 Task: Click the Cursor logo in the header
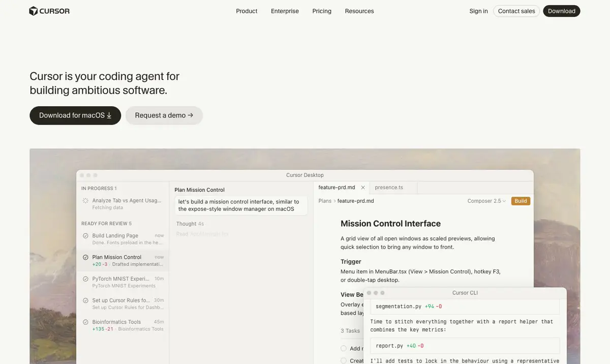click(x=49, y=11)
